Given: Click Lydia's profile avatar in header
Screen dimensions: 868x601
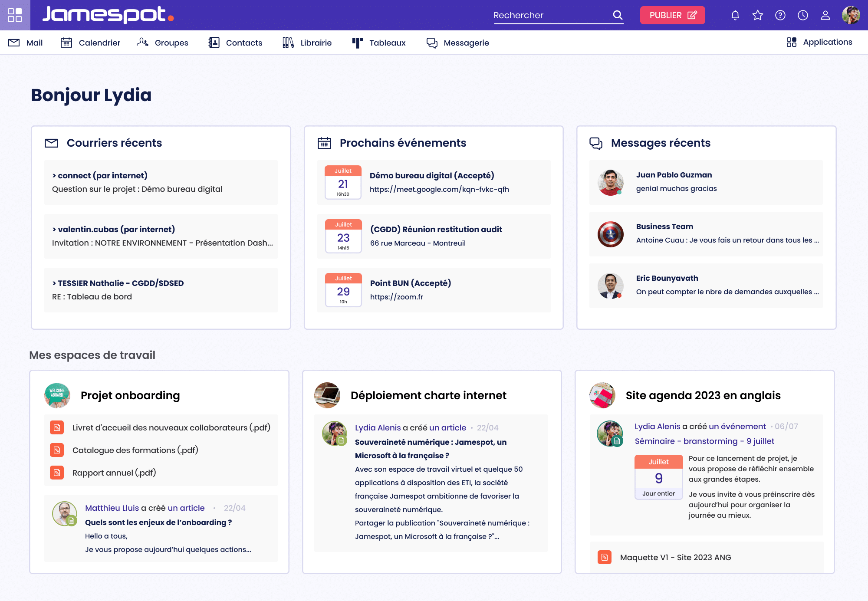Looking at the screenshot, I should (851, 15).
